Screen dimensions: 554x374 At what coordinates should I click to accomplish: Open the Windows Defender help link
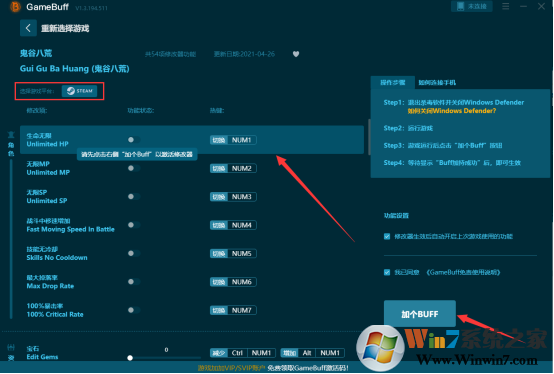click(452, 111)
